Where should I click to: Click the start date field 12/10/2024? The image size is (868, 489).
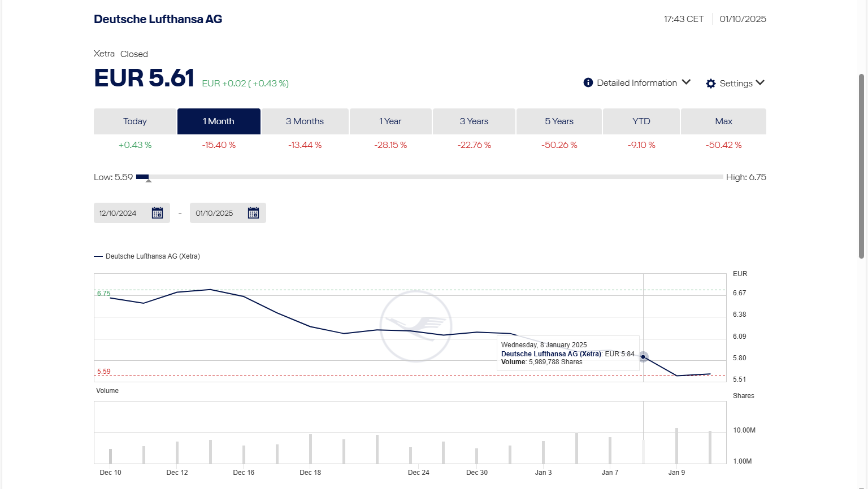(132, 213)
